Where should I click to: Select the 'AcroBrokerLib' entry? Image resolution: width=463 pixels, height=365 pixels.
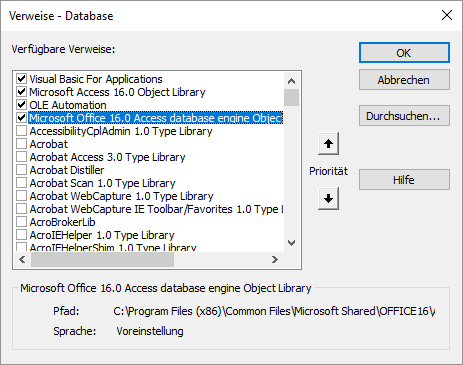pos(62,222)
